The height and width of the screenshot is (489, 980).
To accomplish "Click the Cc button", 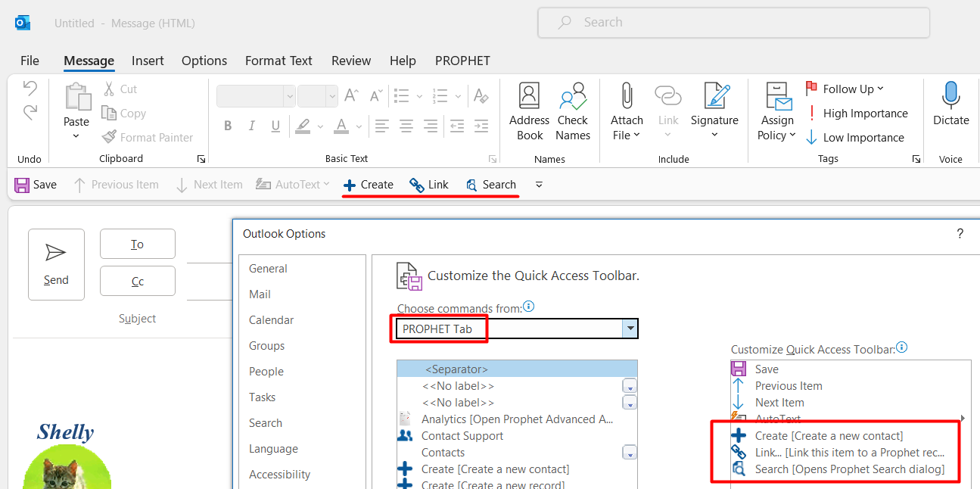I will coord(137,281).
